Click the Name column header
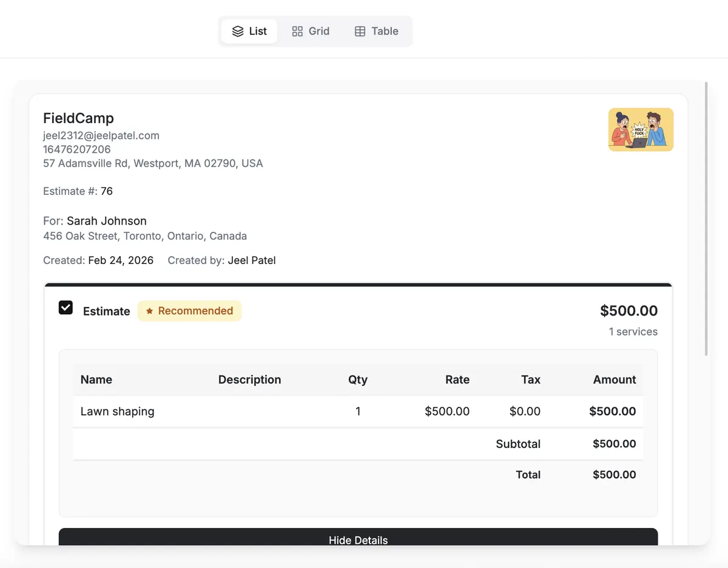This screenshot has width=728, height=568. click(x=96, y=380)
